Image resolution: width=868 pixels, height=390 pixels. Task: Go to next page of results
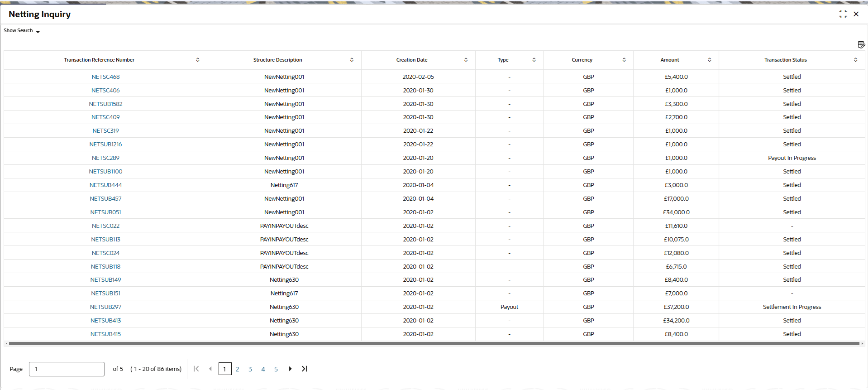290,369
